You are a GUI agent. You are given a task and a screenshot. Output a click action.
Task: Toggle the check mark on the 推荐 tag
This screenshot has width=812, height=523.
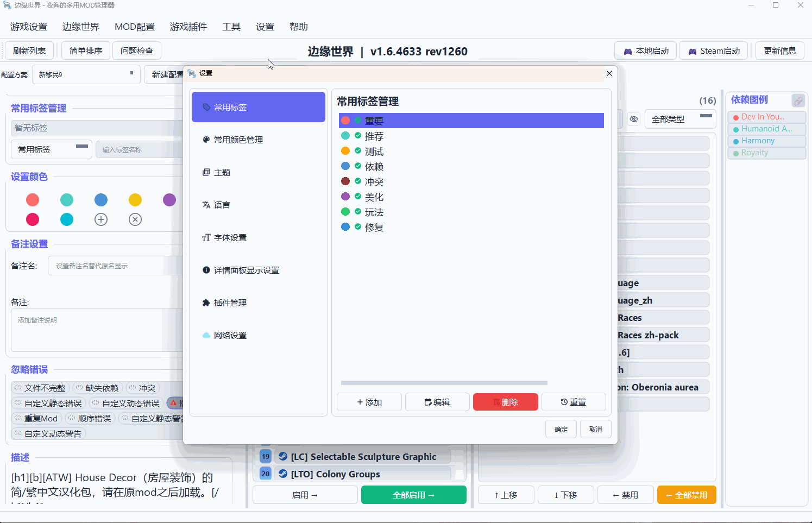pos(358,136)
